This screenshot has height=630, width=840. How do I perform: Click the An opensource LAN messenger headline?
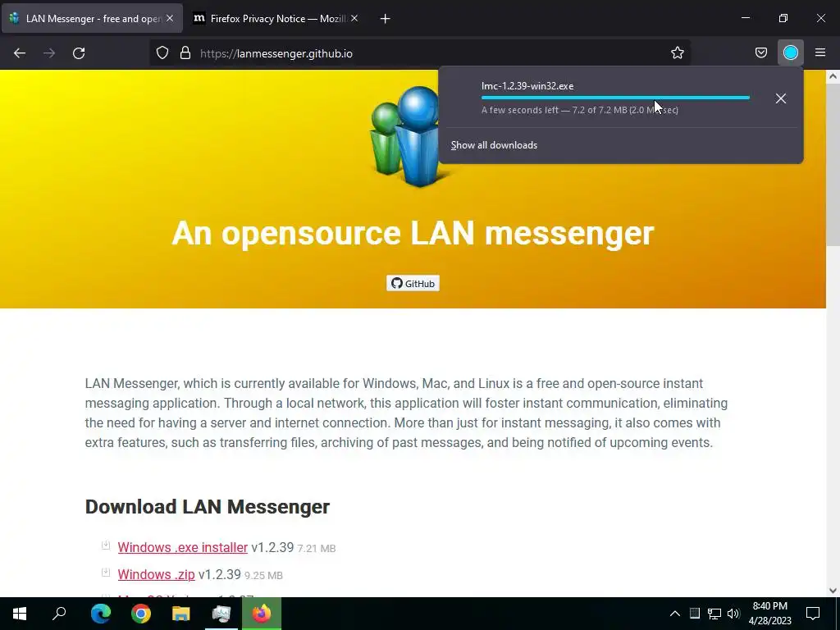(x=413, y=233)
